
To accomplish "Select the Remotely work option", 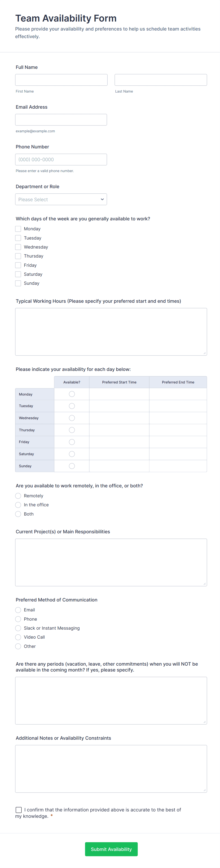I will tap(18, 496).
